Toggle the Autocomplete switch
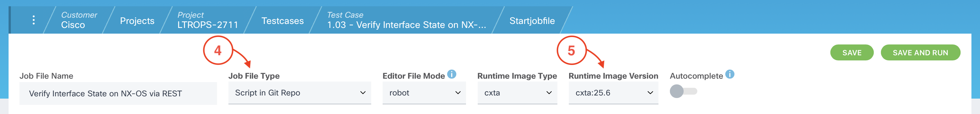This screenshot has height=114, width=980. [683, 91]
